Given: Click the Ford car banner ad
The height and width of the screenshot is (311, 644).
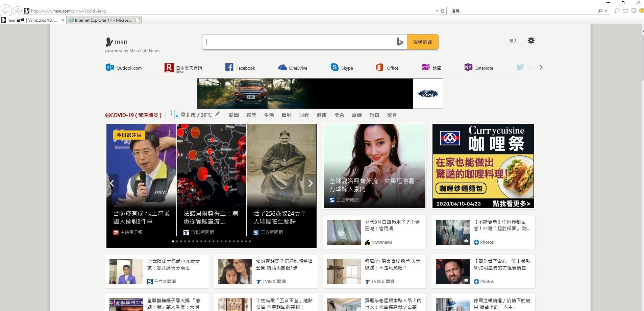Looking at the screenshot, I should click(x=320, y=94).
